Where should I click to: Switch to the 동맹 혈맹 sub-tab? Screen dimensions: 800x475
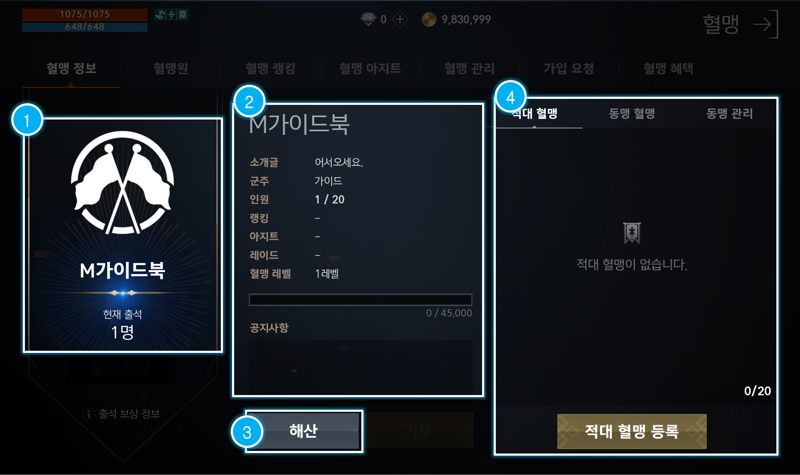pos(632,113)
